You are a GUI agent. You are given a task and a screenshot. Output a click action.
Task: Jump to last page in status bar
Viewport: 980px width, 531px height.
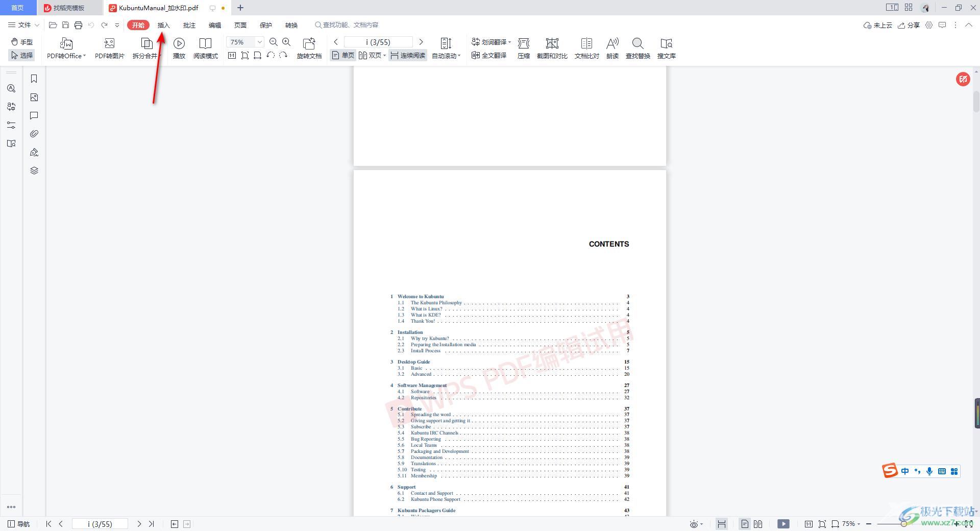151,524
